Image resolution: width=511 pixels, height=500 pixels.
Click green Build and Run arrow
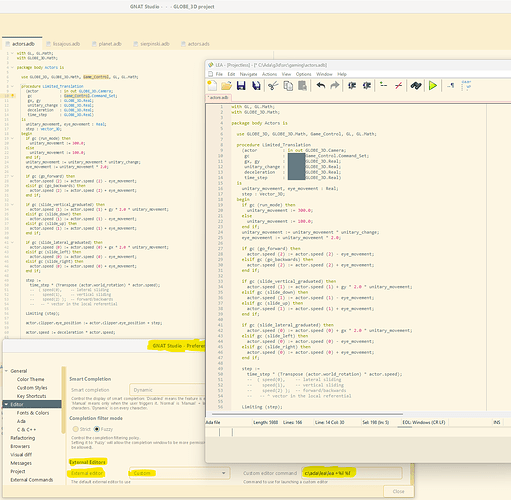point(433,86)
